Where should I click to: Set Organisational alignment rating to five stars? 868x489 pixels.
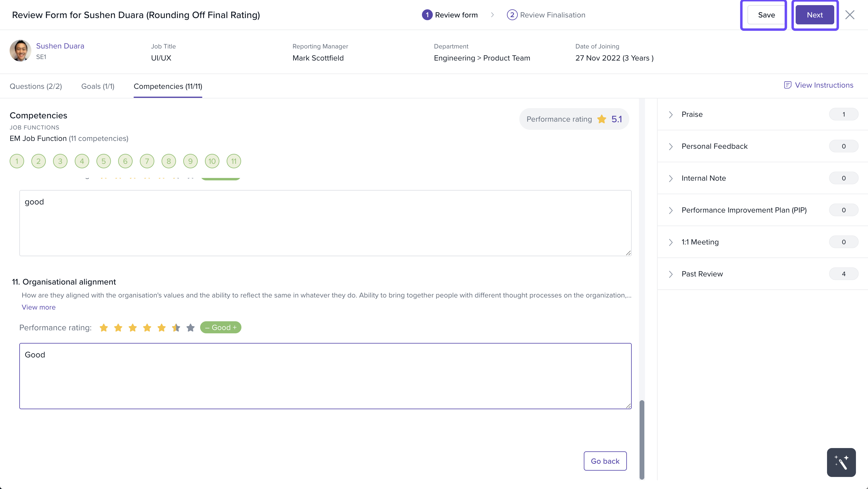point(162,328)
